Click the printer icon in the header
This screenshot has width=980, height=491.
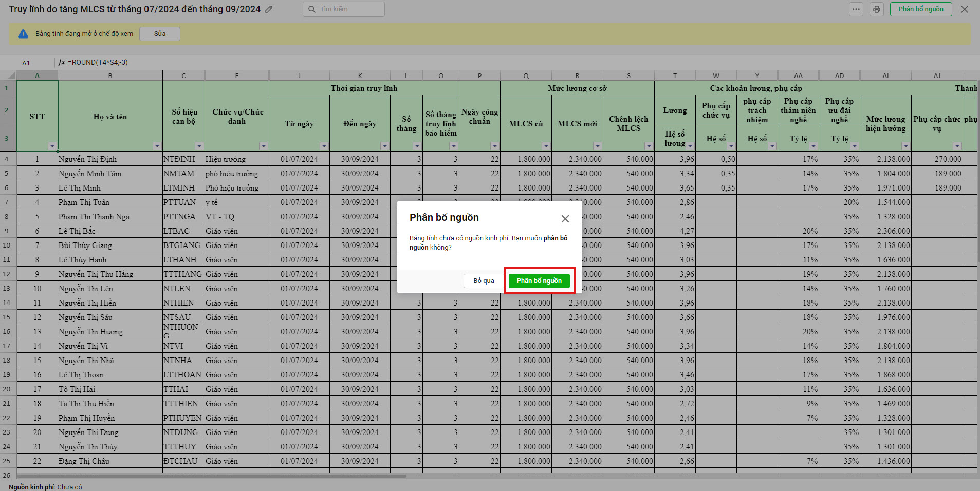point(876,9)
